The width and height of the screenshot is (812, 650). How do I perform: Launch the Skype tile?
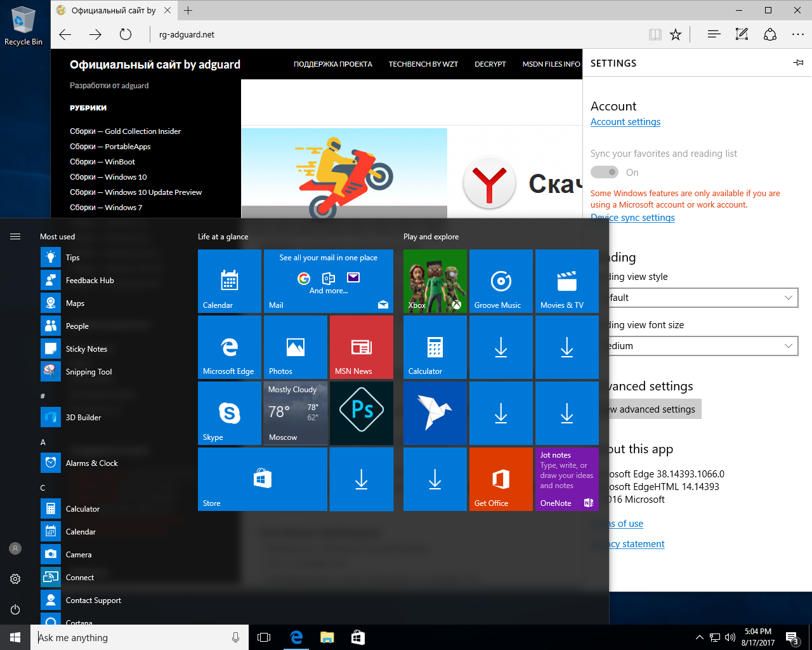coord(230,413)
